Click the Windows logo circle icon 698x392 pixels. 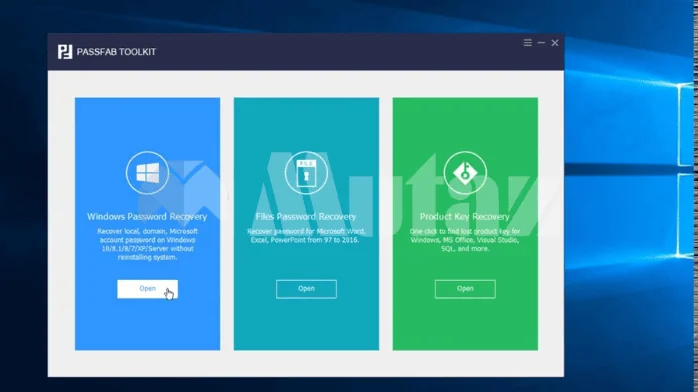click(147, 173)
